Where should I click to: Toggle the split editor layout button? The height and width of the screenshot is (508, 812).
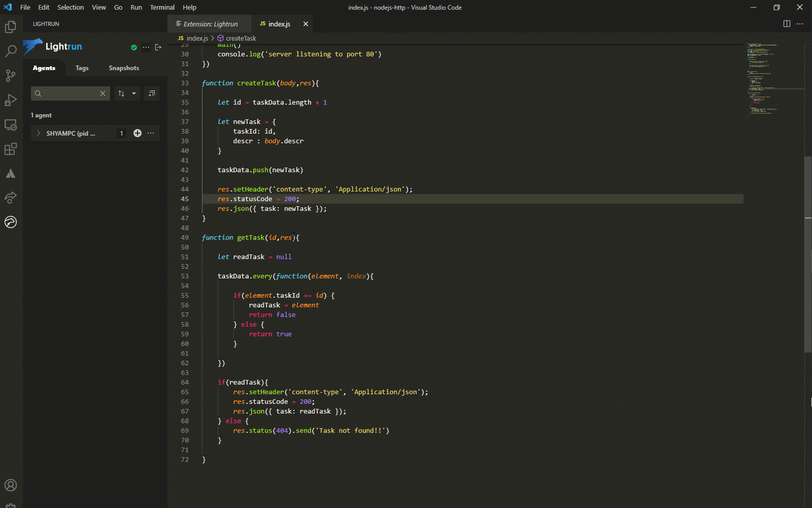pyautogui.click(x=787, y=24)
